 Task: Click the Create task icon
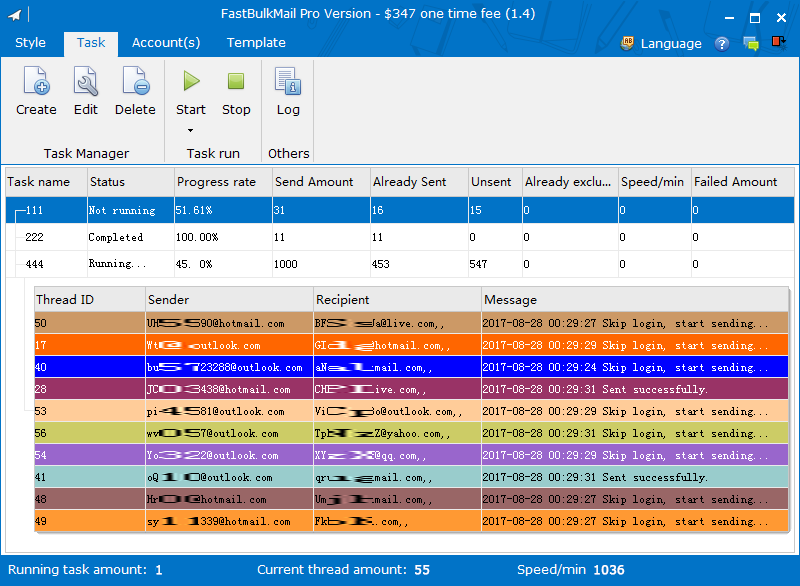pos(36,82)
